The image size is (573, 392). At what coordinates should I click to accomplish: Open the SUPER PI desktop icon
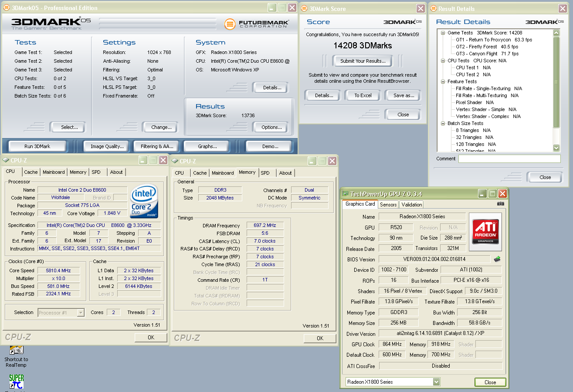point(17,382)
